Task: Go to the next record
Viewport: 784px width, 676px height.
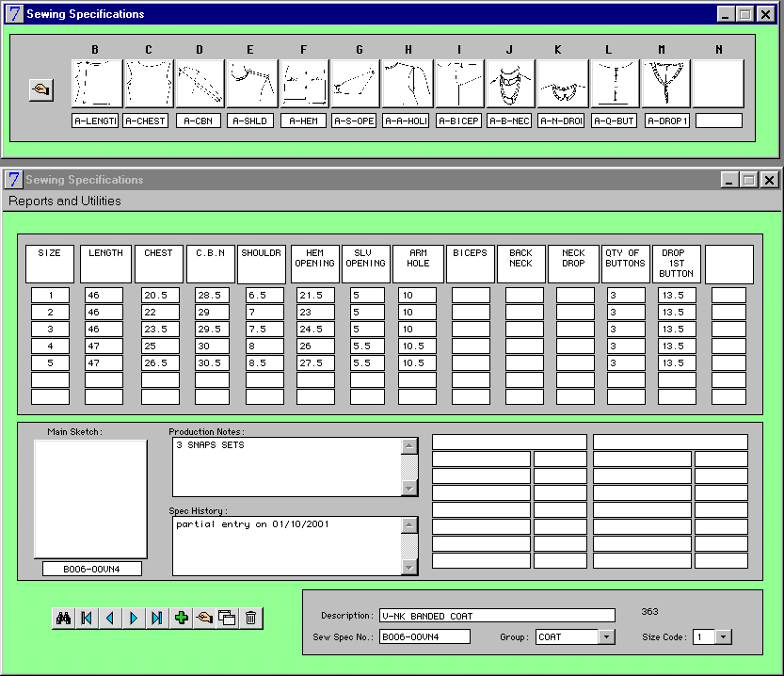Action: pos(134,618)
